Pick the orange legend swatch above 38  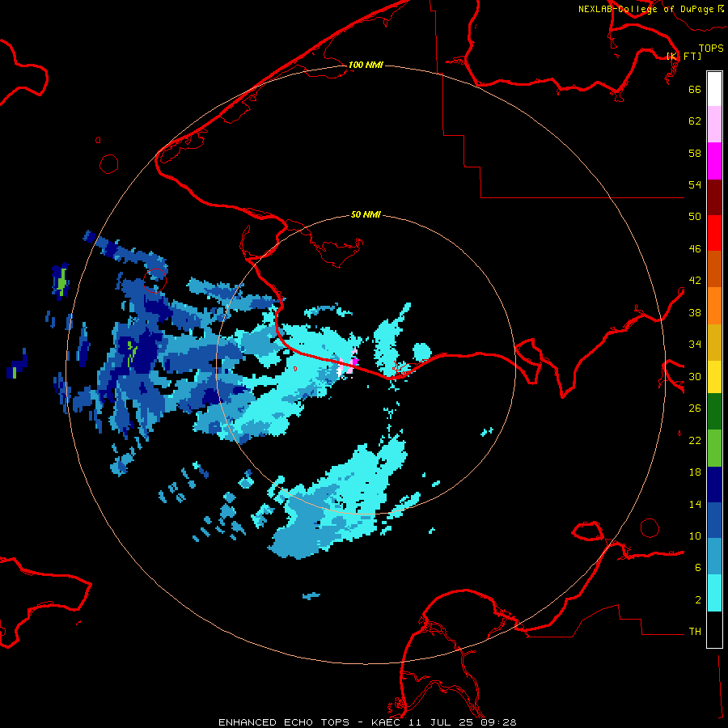coord(714,305)
